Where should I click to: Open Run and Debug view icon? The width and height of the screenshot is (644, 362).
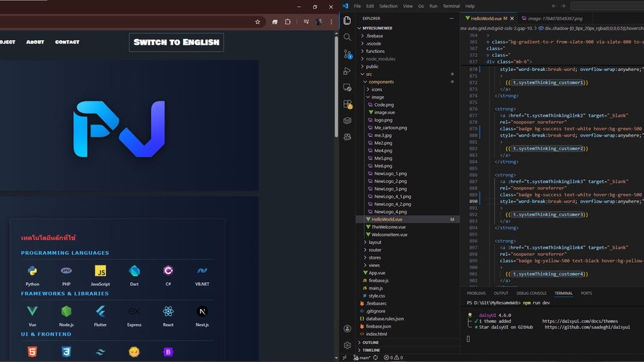[x=347, y=71]
